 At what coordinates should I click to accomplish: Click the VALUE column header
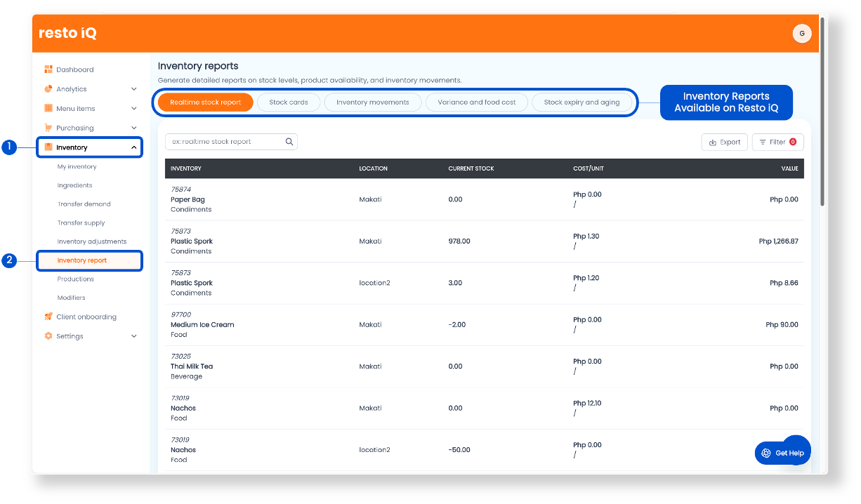point(790,168)
